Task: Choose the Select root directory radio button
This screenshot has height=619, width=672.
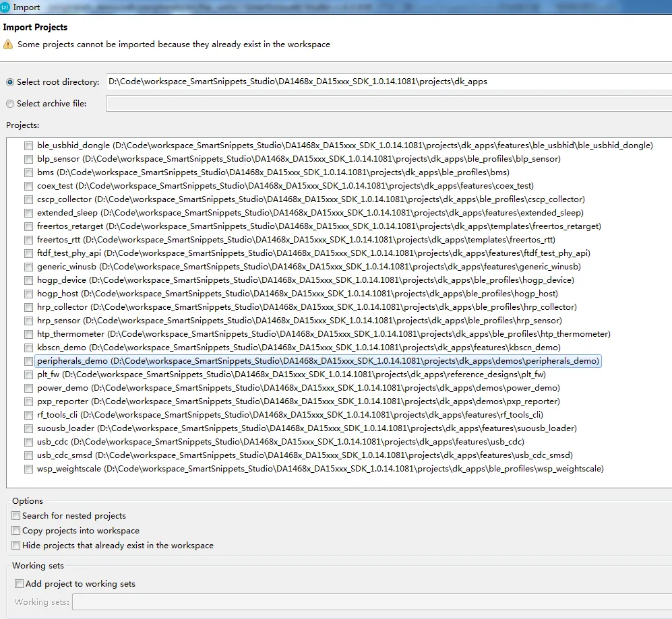Action: tap(10, 82)
